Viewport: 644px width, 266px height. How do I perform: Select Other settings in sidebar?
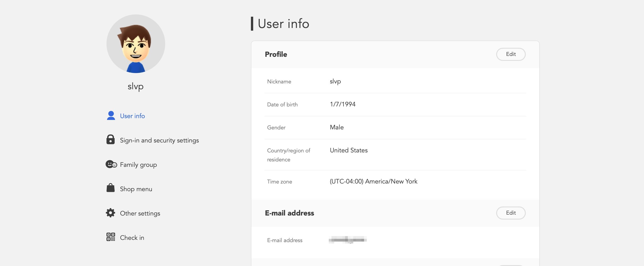coord(140,213)
